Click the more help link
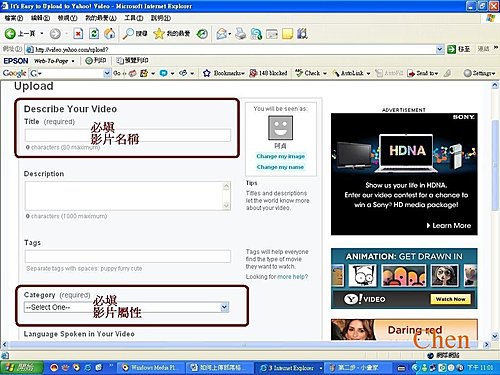The width and height of the screenshot is (500, 375). point(293,277)
